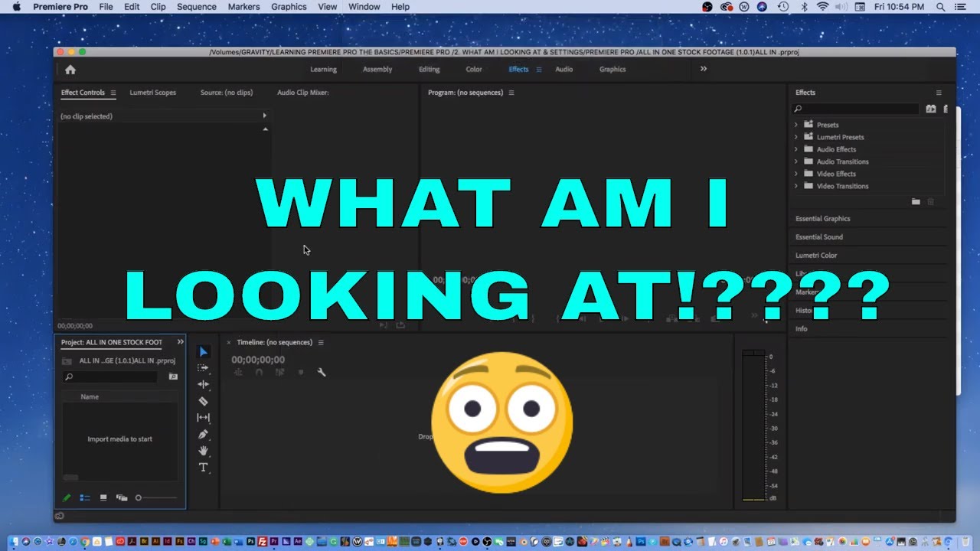The image size is (980, 551).
Task: Open Timeline display settings wrench
Action: pyautogui.click(x=322, y=372)
